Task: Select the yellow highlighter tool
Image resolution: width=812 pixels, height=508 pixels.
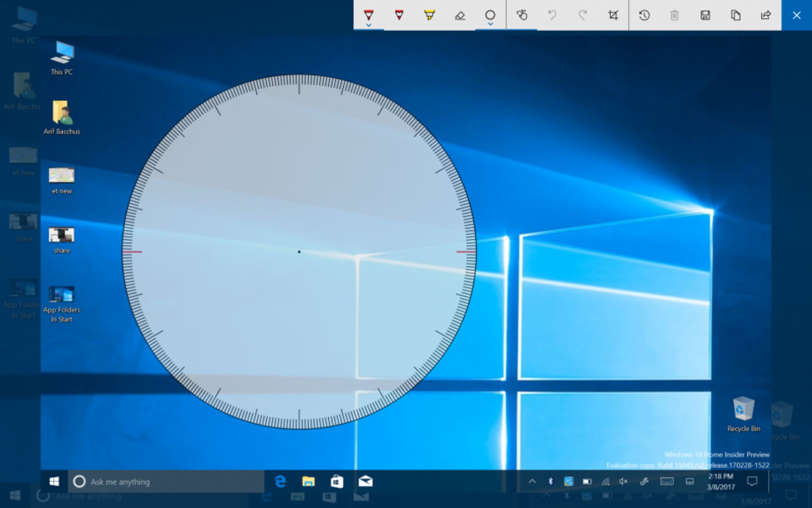Action: point(429,15)
